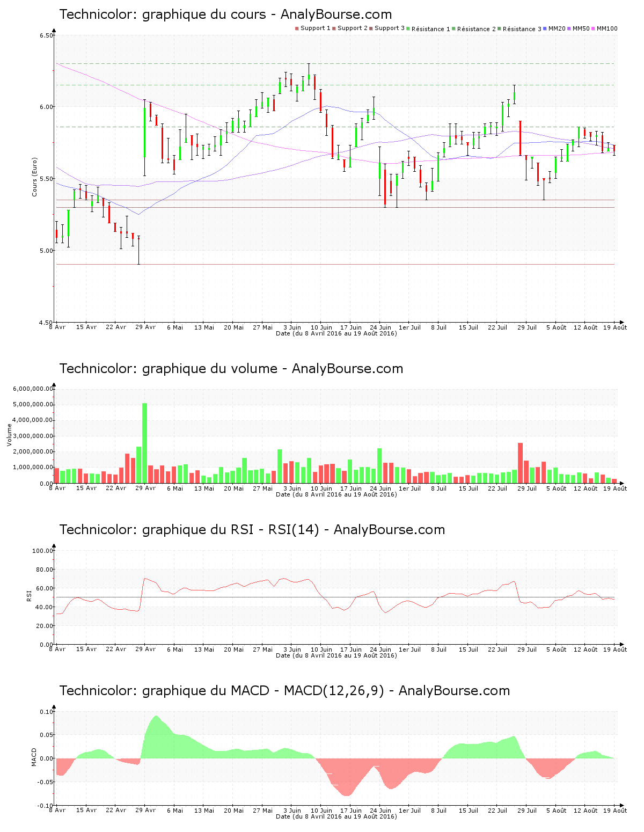Click the MM100 pink legend swatch

[594, 28]
